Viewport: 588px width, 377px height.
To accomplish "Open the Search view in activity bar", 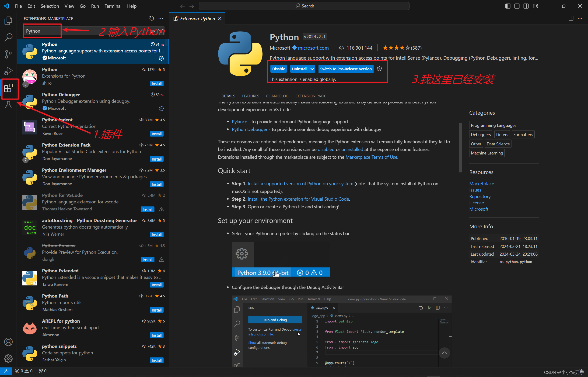I will (x=8, y=38).
